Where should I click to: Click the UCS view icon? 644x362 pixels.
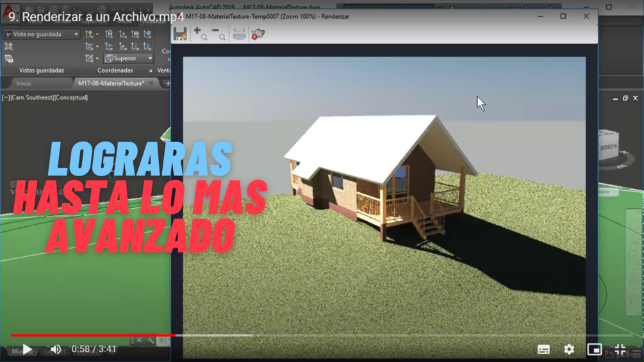135,34
